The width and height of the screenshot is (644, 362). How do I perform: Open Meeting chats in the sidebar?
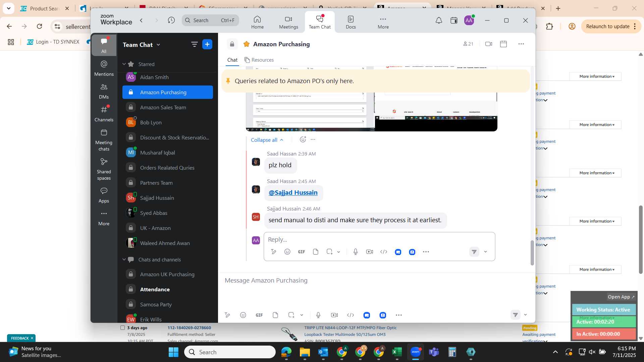tap(104, 140)
